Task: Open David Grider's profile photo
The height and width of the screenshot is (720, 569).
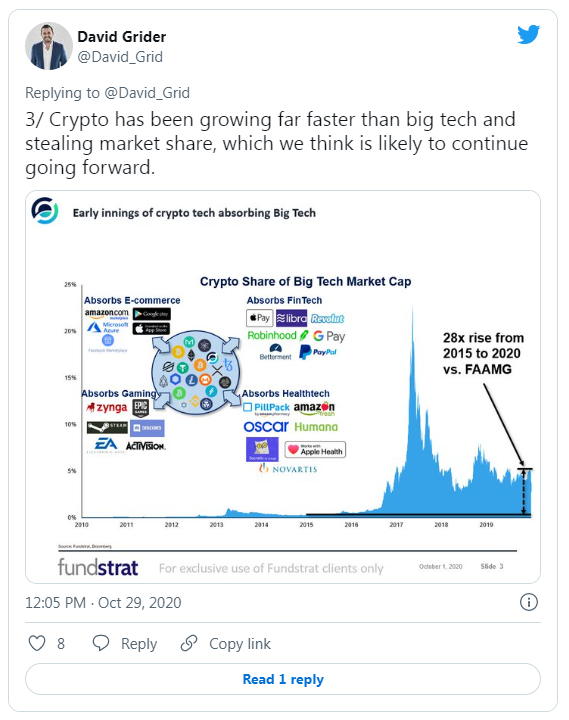Action: [48, 46]
